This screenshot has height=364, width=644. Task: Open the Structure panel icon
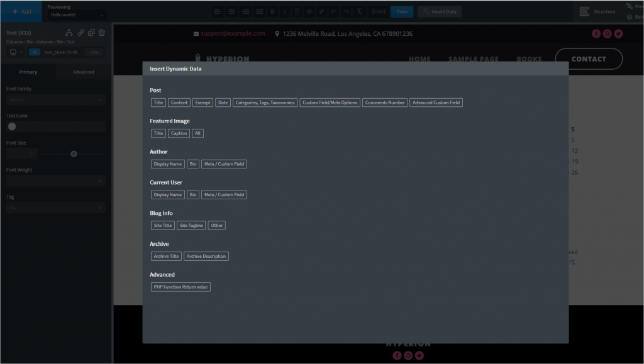click(x=584, y=11)
